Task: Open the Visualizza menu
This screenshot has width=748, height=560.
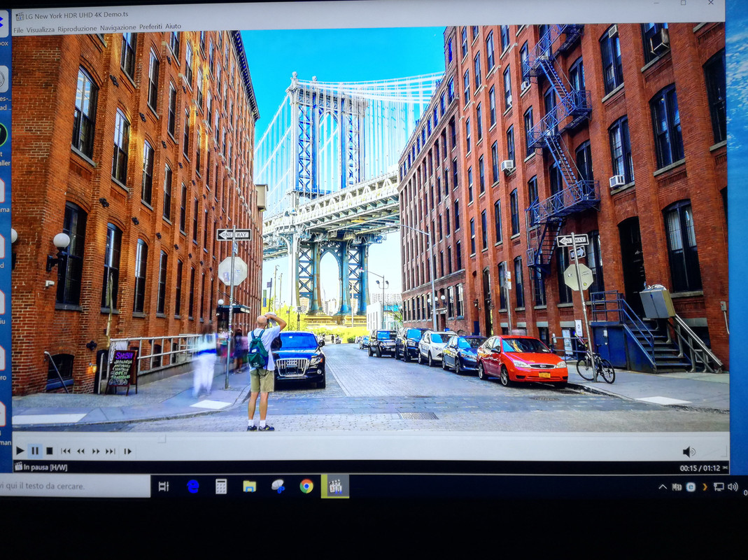Action: pos(40,29)
